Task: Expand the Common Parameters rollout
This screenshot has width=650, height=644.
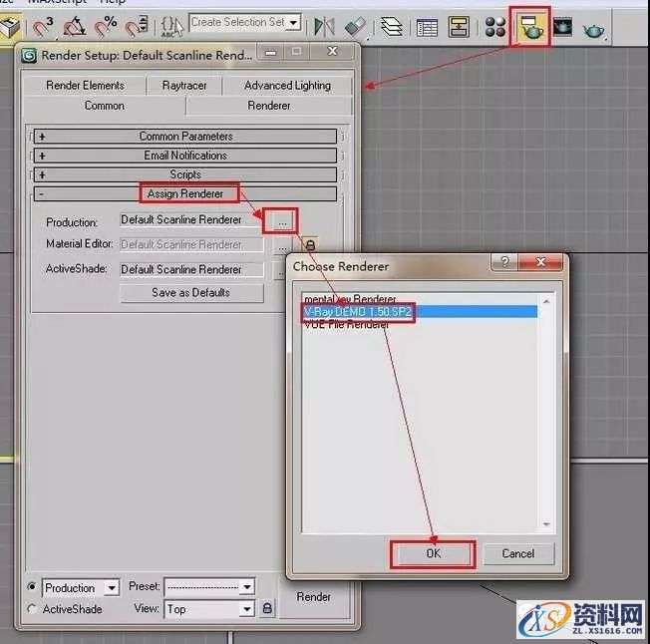Action: pos(185,137)
